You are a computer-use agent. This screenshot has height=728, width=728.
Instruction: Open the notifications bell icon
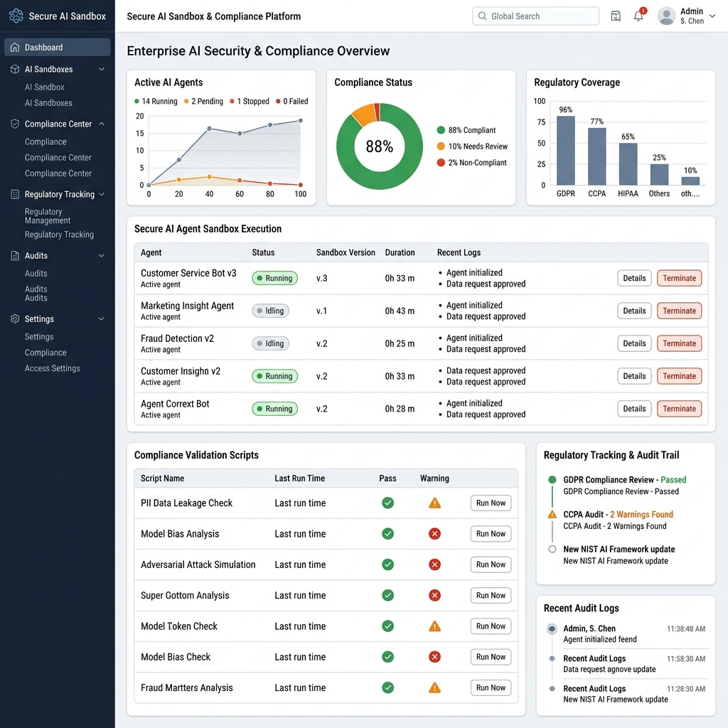click(x=638, y=16)
